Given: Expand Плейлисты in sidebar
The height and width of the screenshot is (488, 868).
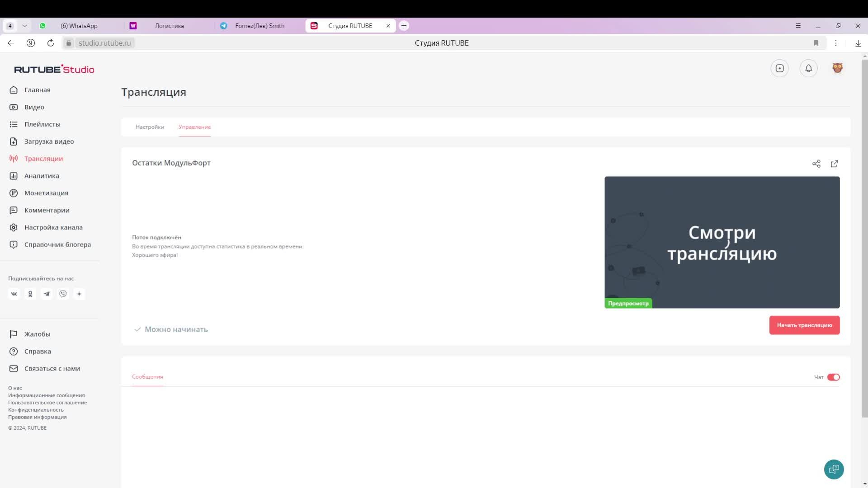Looking at the screenshot, I should (42, 124).
